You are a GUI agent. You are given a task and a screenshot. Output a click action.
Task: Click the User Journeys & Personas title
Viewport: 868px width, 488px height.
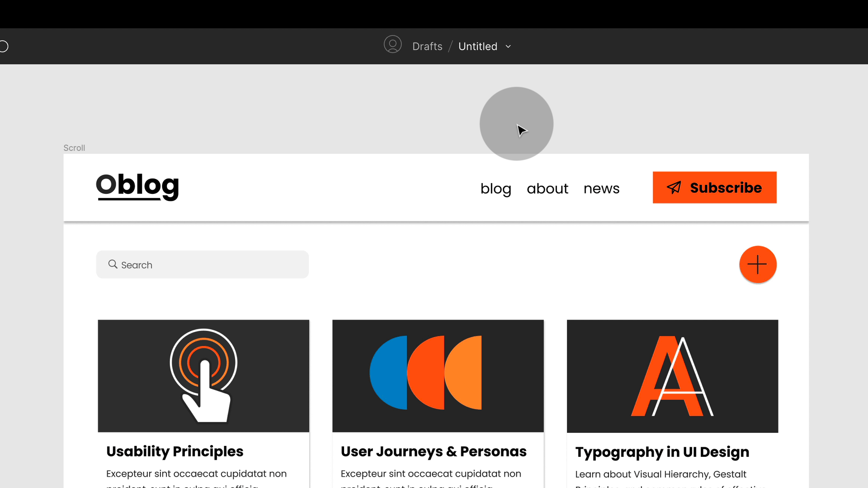click(434, 451)
